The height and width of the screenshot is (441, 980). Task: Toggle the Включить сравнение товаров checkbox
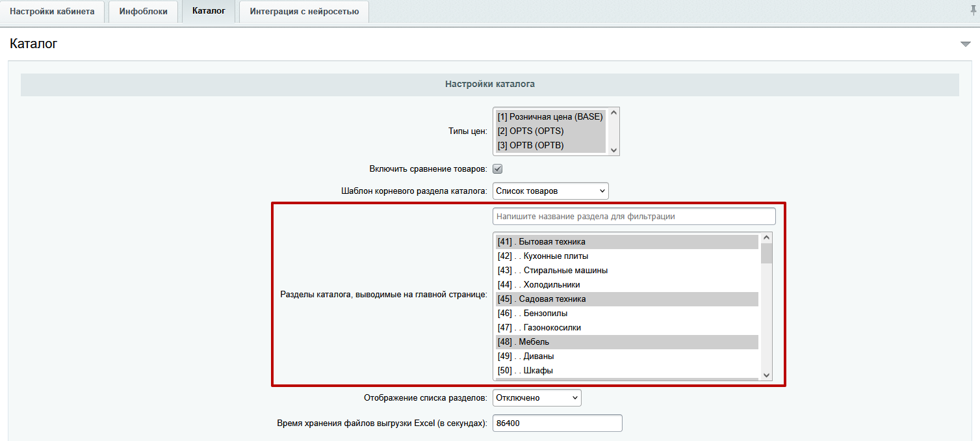498,168
